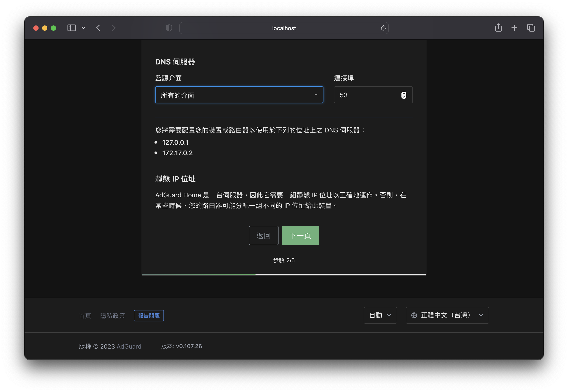Click the globe icon in the language selector
The width and height of the screenshot is (568, 392).
[x=414, y=315]
